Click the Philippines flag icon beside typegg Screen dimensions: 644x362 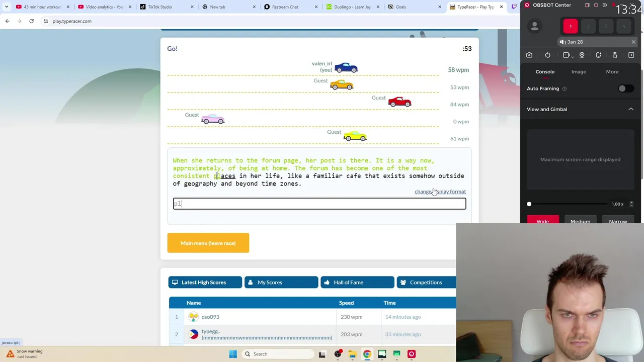[x=194, y=334]
